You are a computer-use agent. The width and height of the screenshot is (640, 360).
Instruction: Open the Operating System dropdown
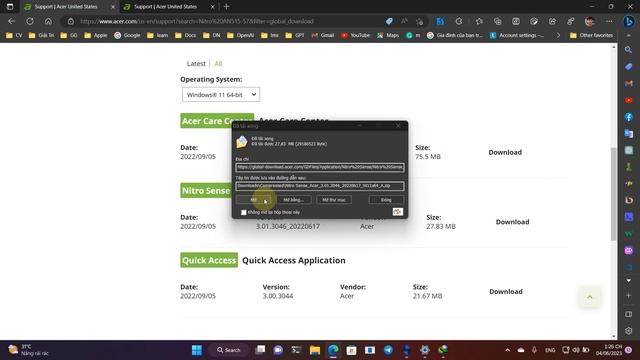tap(221, 95)
